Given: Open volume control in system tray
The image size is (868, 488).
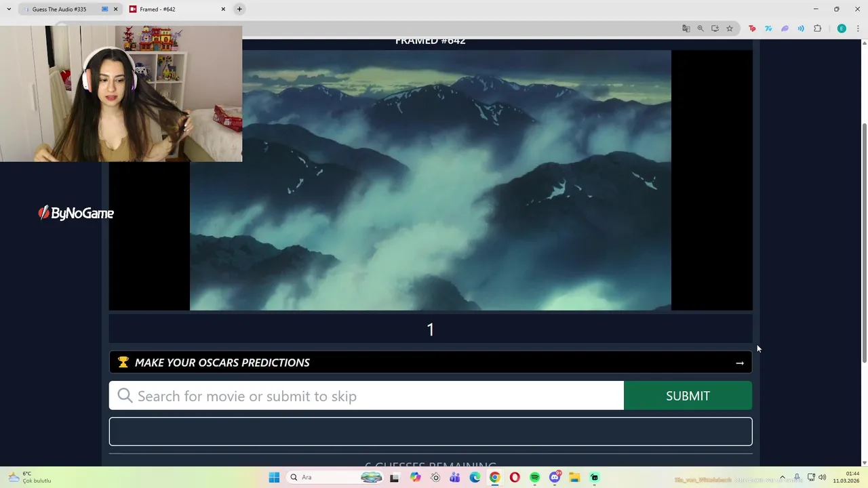Looking at the screenshot, I should point(823,477).
